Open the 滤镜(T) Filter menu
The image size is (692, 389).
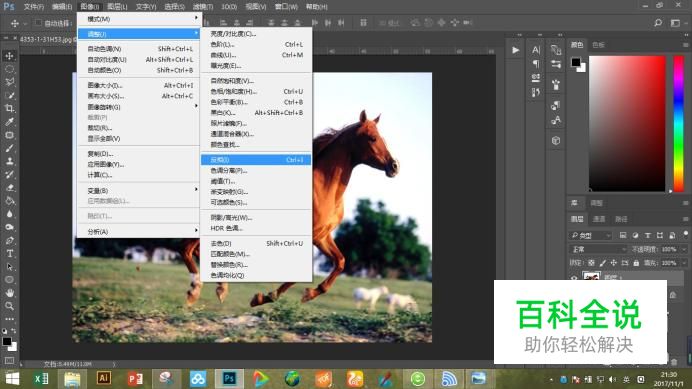coord(203,7)
